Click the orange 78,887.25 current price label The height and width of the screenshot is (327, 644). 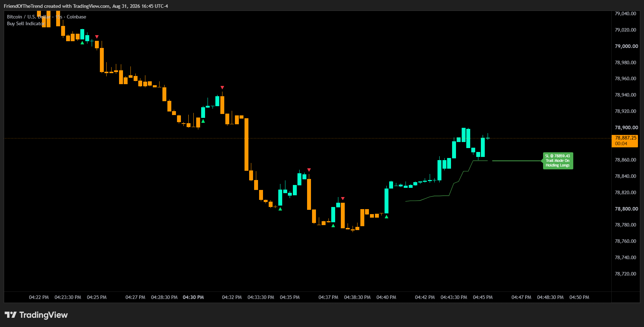point(624,141)
